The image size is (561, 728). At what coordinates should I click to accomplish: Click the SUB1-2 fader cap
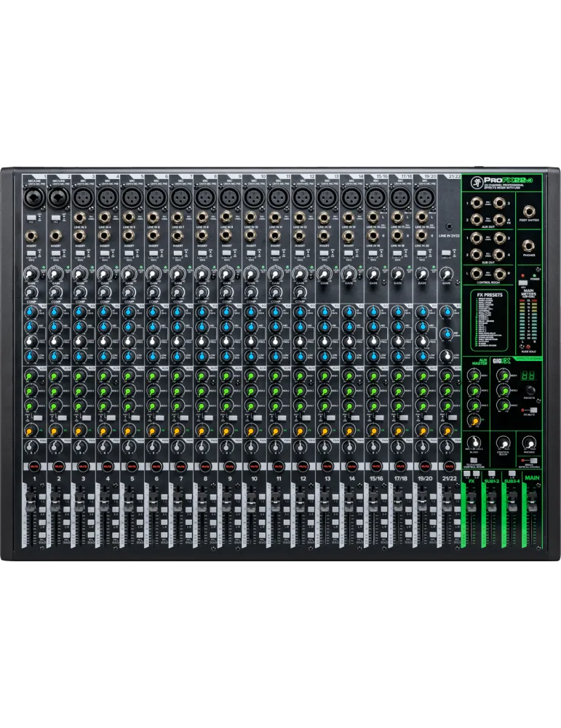[x=491, y=503]
